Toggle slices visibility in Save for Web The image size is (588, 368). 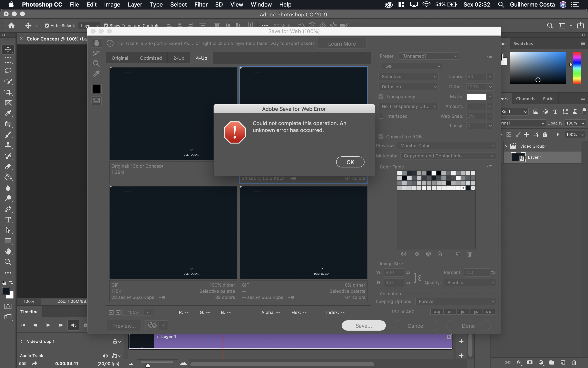[96, 101]
